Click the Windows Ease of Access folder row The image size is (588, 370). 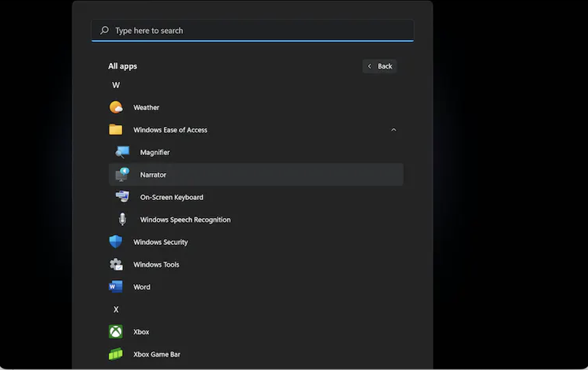click(170, 130)
